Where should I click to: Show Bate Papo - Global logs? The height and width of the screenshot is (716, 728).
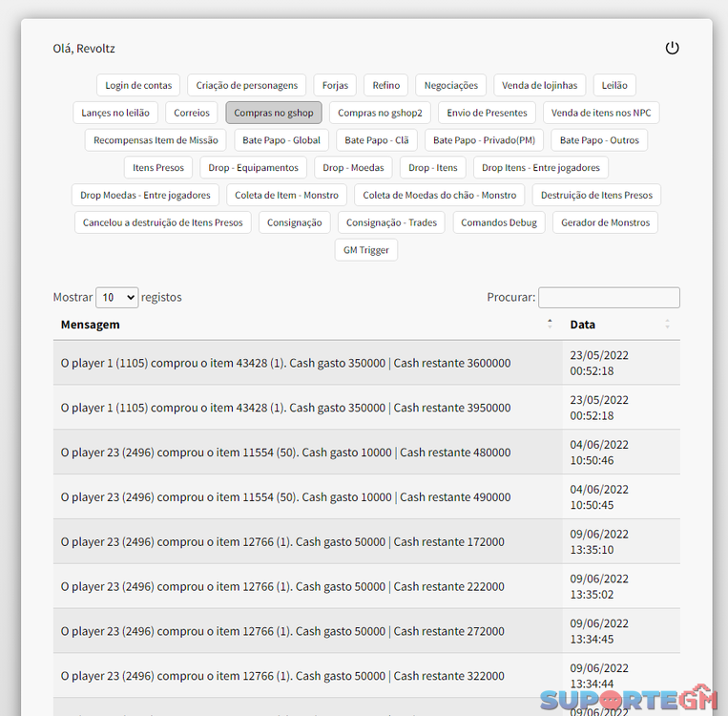pos(281,140)
